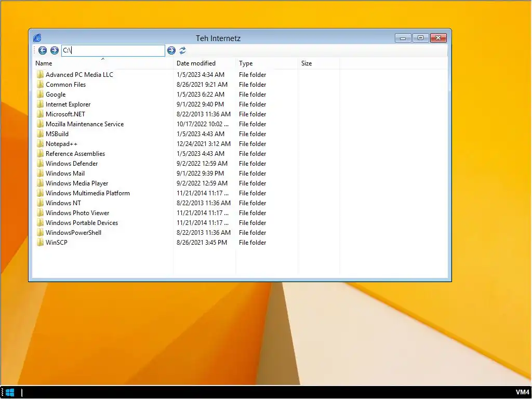This screenshot has width=532, height=399.
Task: Click the Go arrow right of address bar
Action: (x=171, y=50)
